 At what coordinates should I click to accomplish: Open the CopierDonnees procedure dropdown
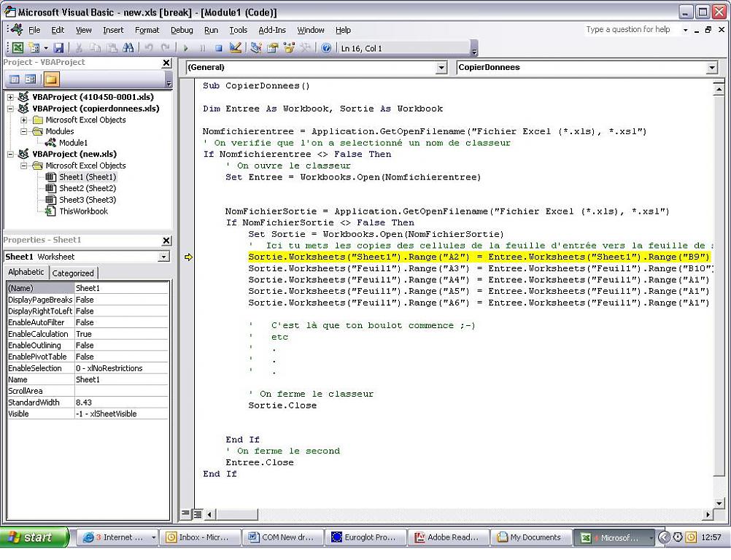712,68
